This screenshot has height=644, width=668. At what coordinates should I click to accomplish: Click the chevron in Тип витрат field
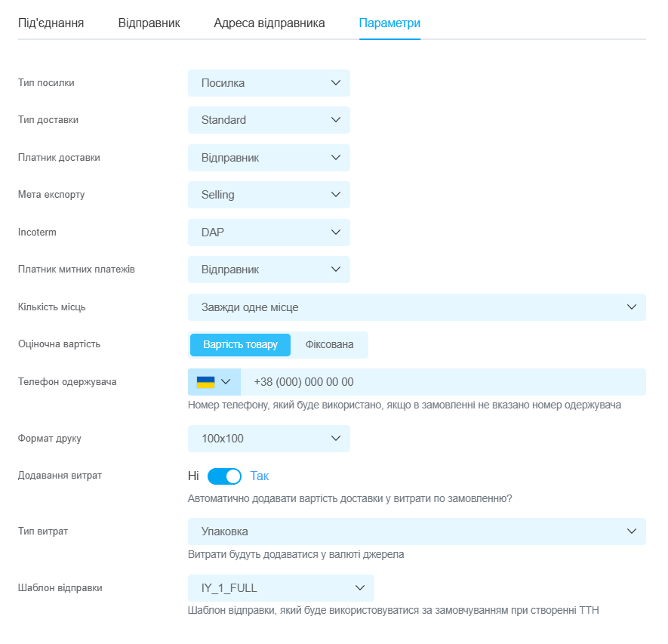[x=632, y=532]
